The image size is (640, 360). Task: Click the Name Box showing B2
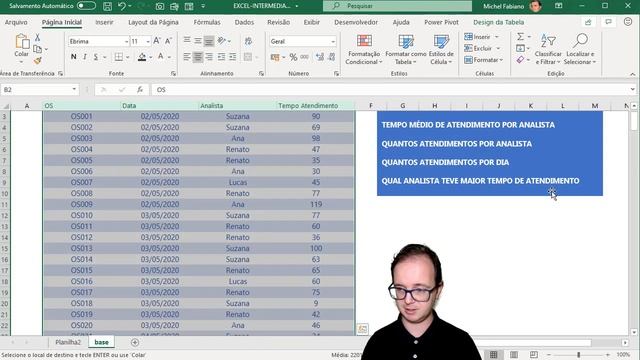coord(39,89)
